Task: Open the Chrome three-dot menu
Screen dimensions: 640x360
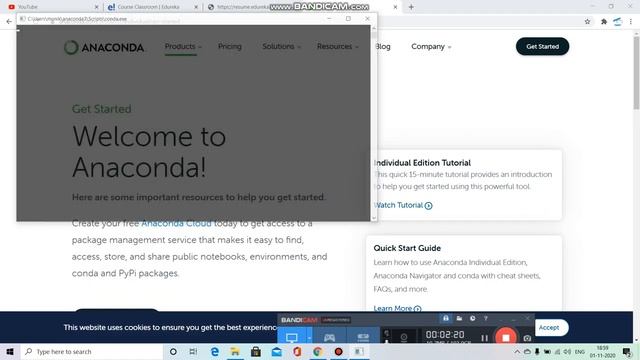Action: pos(631,22)
